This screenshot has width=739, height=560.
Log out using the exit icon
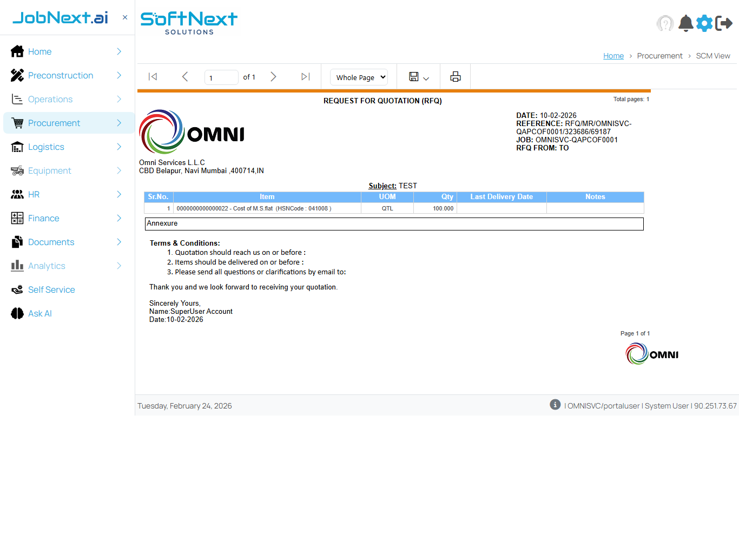(x=723, y=23)
